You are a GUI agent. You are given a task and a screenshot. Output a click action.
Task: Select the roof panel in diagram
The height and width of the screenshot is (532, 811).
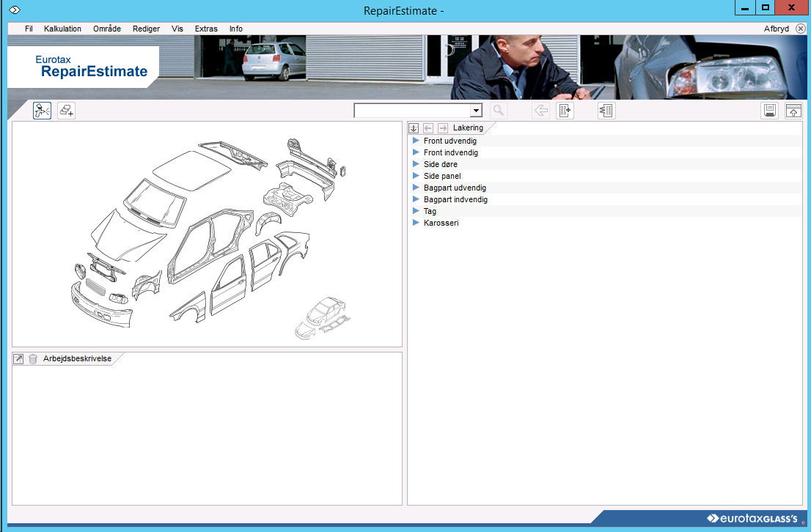tap(191, 171)
